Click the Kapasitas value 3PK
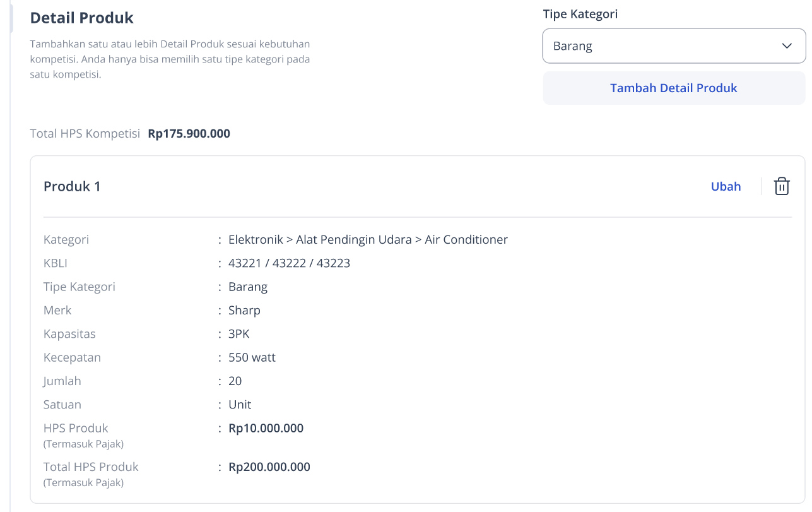Viewport: 812px width, 512px height. [x=239, y=334]
